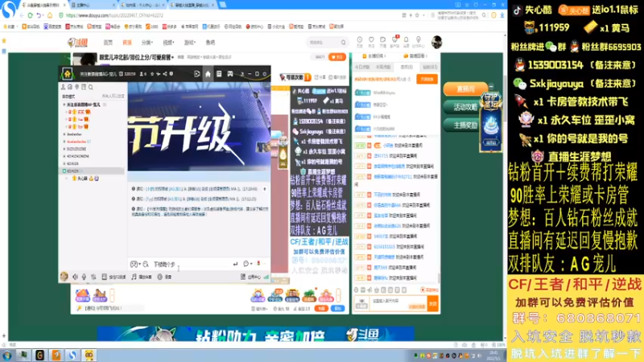Click the YY home channel logo icon
The image size is (644, 362).
[x=68, y=74]
